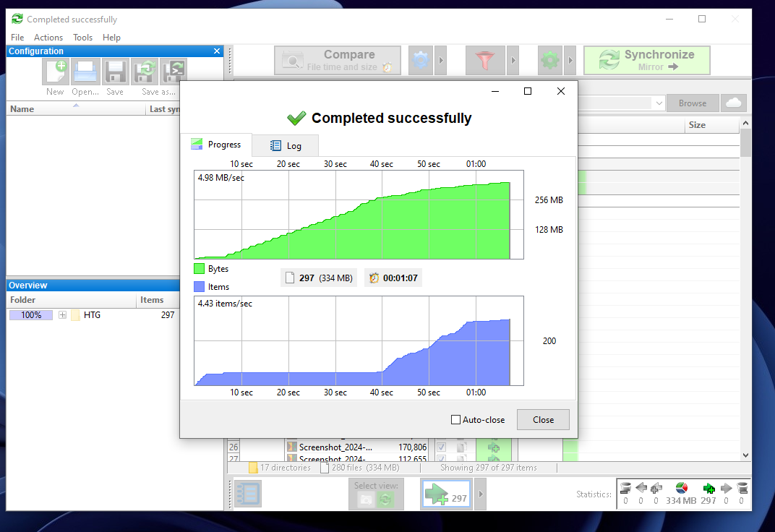Viewport: 775px width, 532px height.
Task: Click the 297 (334 MB) items count
Action: [x=319, y=278]
